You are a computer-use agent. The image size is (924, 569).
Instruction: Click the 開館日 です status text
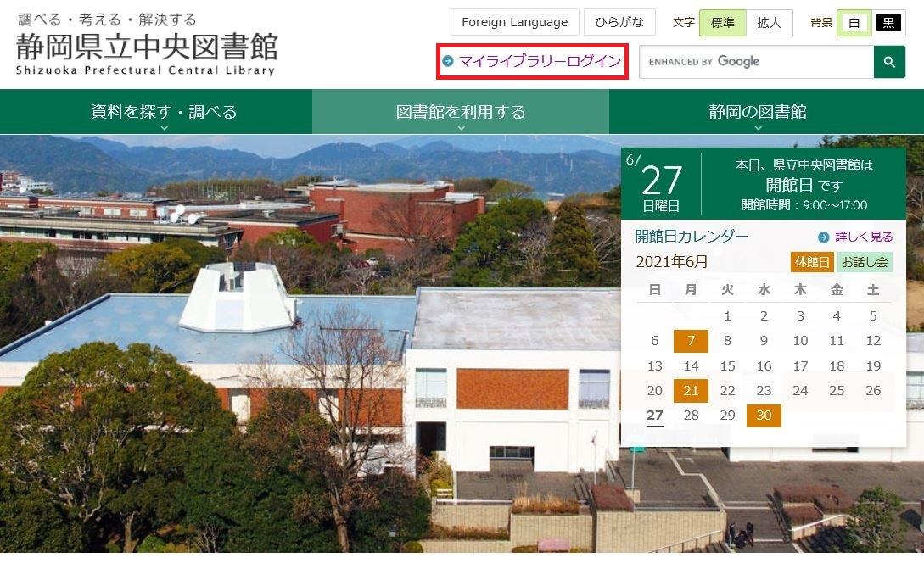804,185
